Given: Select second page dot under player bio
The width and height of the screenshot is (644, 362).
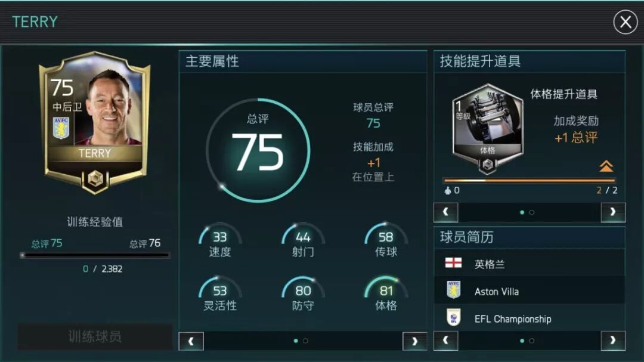Looking at the screenshot, I should click(x=532, y=341).
